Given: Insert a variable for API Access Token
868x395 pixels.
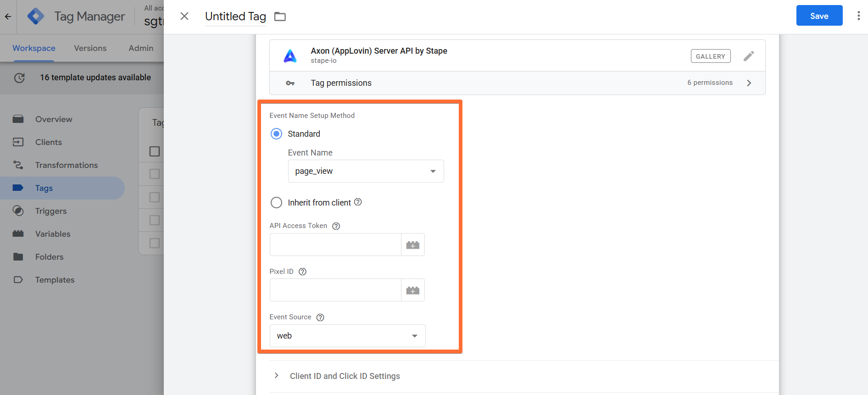Looking at the screenshot, I should [413, 245].
